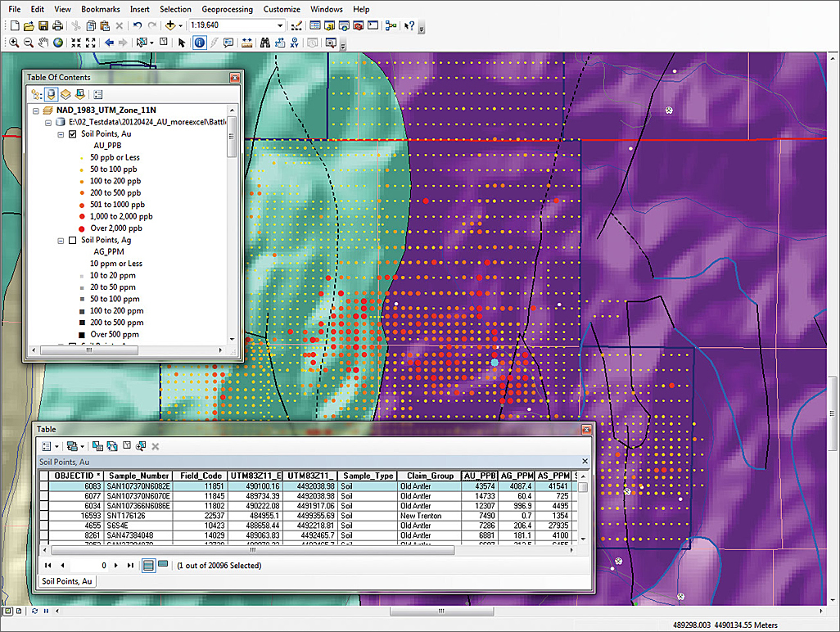Go back to previous extent arrow
Screen dimensions: 840x632
click(110, 43)
